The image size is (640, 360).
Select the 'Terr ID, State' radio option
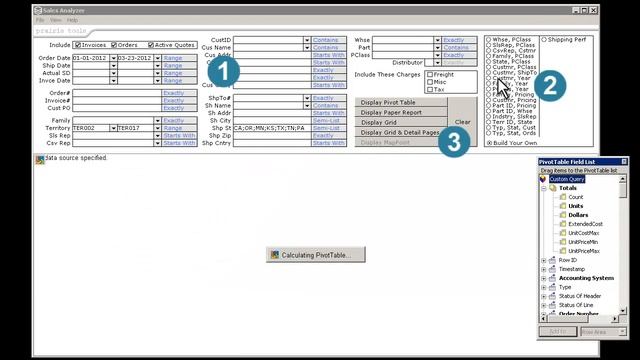click(x=489, y=122)
